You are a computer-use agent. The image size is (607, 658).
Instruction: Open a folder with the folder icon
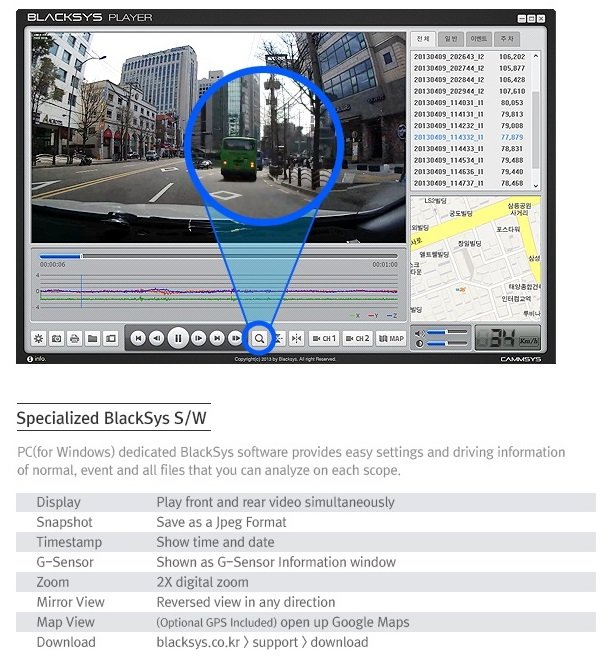93,338
